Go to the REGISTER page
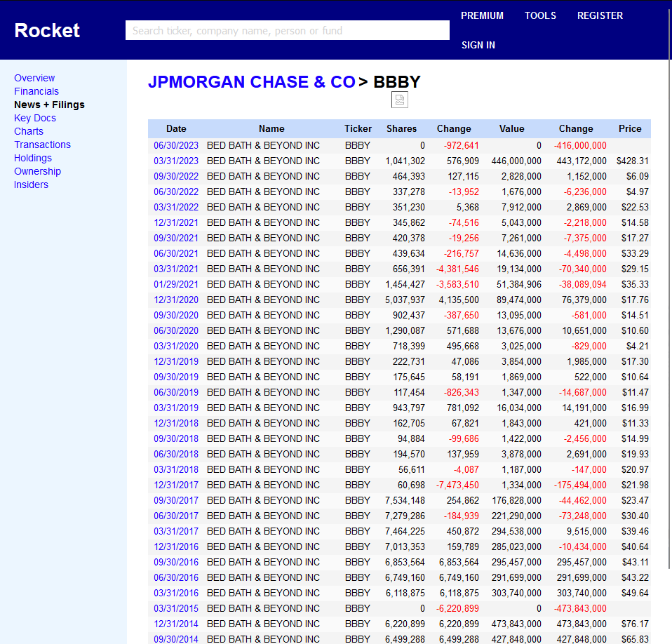Screen dimensions: 672x644 coord(600,16)
